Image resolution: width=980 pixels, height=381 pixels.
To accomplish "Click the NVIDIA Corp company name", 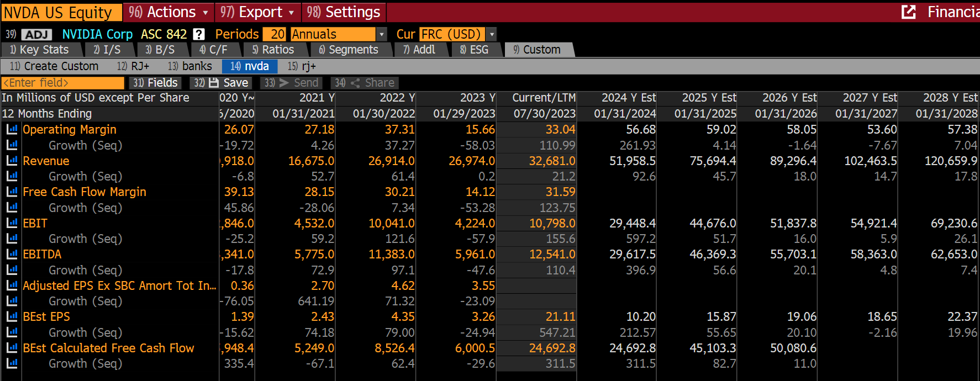I will (x=97, y=34).
